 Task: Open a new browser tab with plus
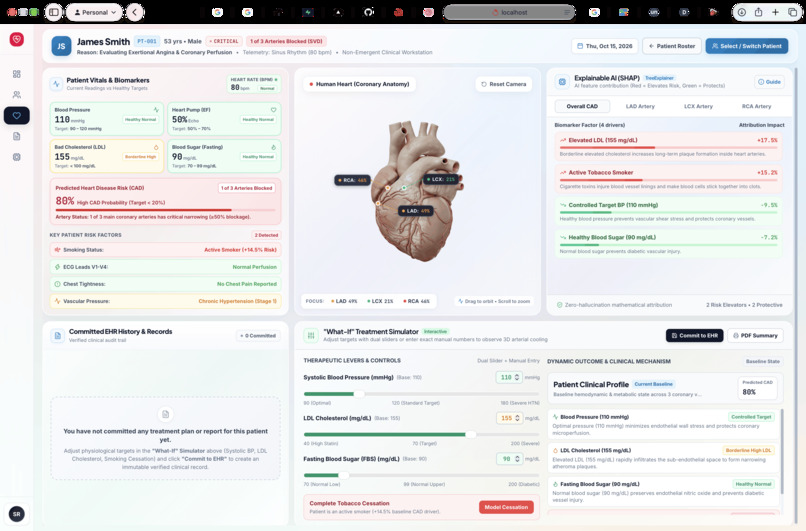[775, 12]
